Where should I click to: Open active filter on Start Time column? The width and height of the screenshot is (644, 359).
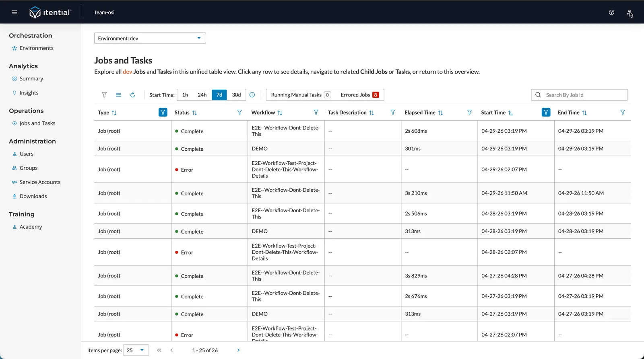(x=546, y=112)
